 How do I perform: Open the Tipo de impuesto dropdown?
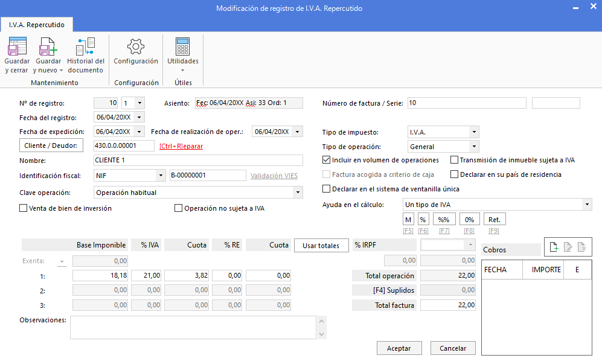coord(474,132)
